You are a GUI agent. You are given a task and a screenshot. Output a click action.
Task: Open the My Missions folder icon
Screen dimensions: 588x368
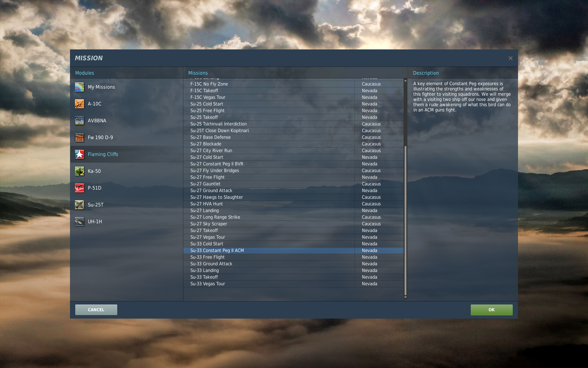79,86
